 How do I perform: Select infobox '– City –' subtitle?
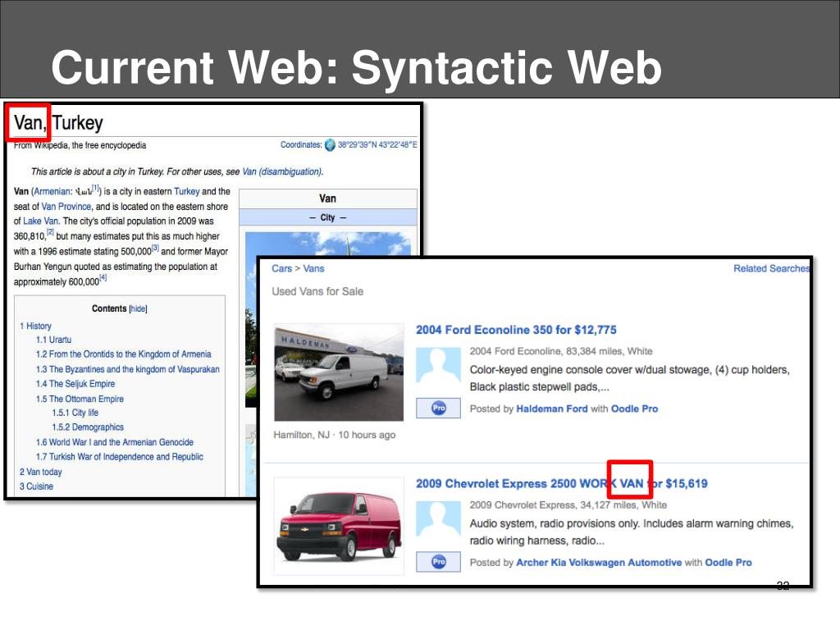coord(328,217)
